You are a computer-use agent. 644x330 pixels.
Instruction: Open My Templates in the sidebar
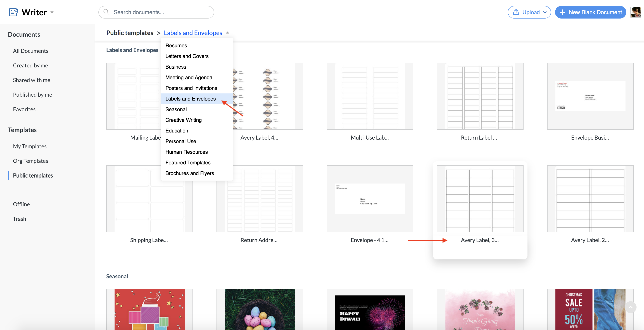click(30, 146)
